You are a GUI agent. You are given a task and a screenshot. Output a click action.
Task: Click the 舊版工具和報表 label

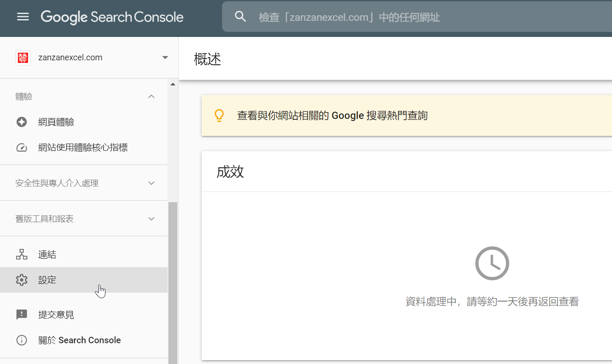click(x=45, y=219)
